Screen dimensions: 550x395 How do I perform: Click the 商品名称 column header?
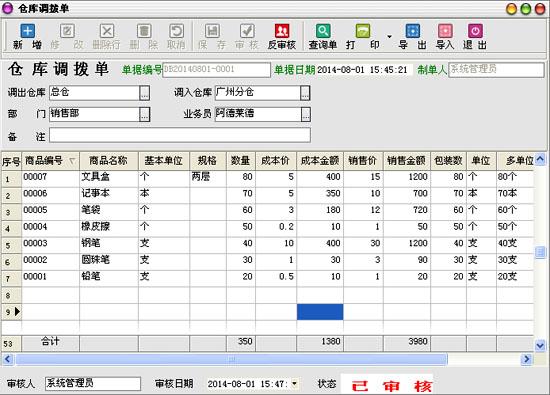click(109, 161)
